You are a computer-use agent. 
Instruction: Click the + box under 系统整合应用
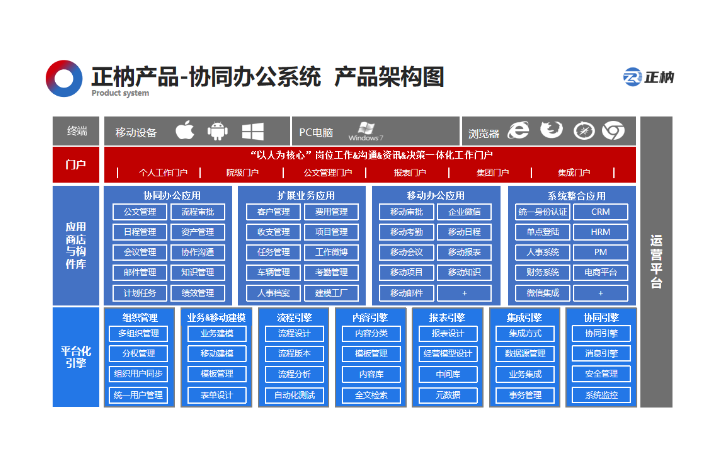tap(600, 293)
